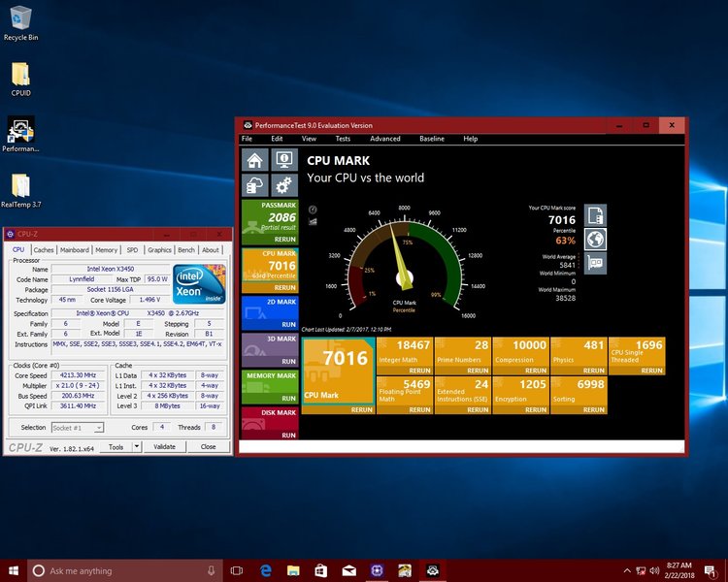
Task: Open the Edit menu in PerformanceTest
Action: click(x=277, y=139)
